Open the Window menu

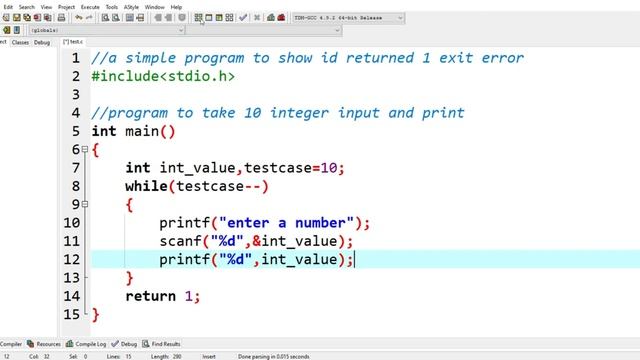click(154, 7)
